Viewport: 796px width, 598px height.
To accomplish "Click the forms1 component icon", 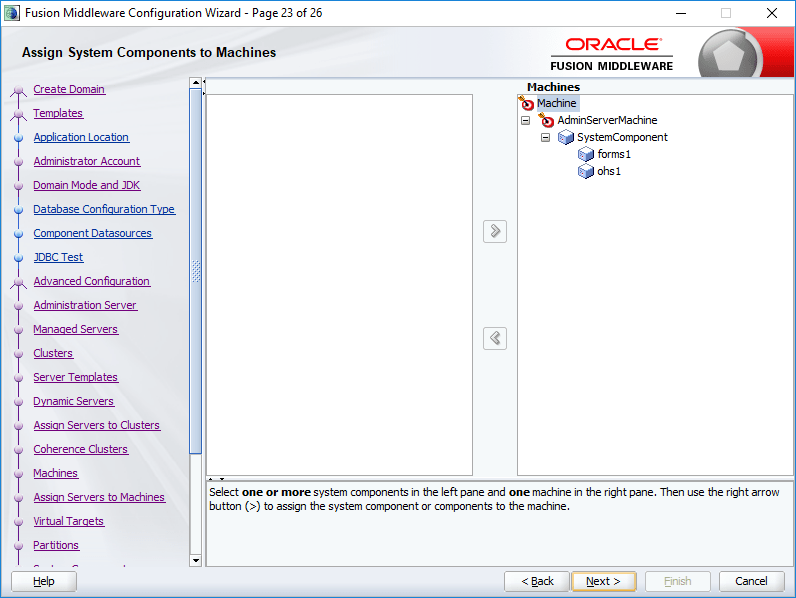I will (586, 154).
